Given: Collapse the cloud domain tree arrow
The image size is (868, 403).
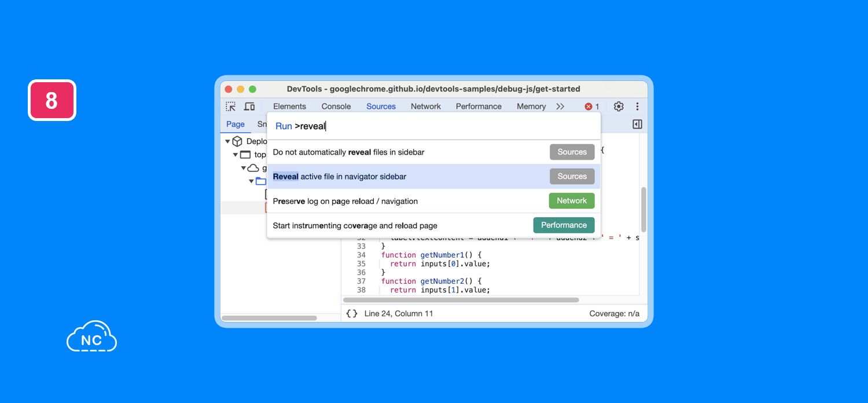Looking at the screenshot, I should tap(244, 168).
